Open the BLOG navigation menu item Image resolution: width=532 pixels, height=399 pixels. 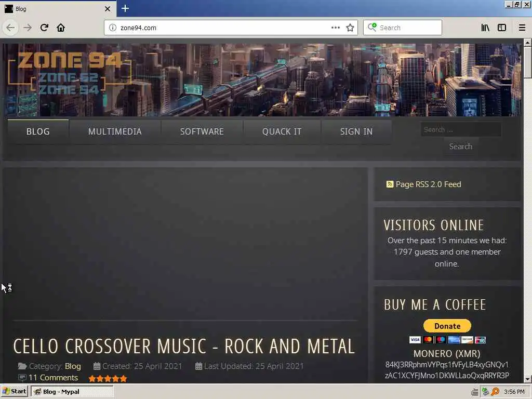coord(38,131)
